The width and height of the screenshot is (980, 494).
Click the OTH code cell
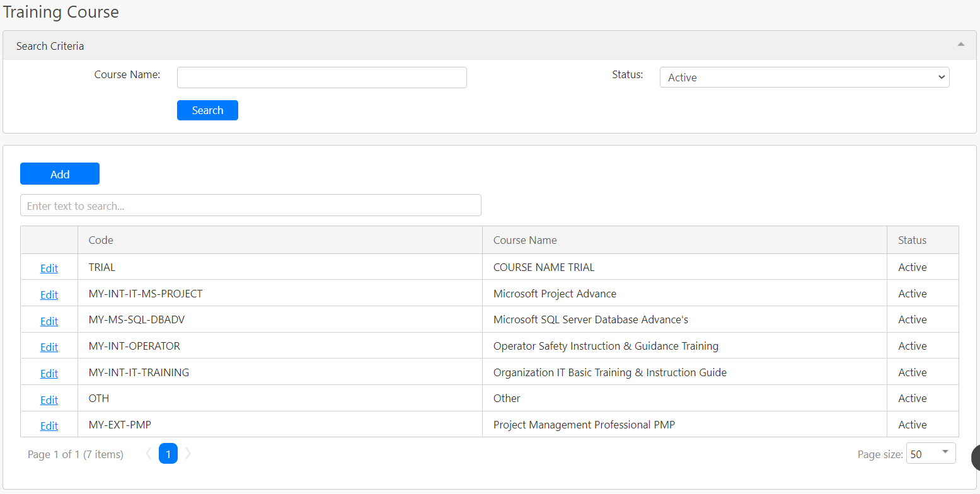280,398
